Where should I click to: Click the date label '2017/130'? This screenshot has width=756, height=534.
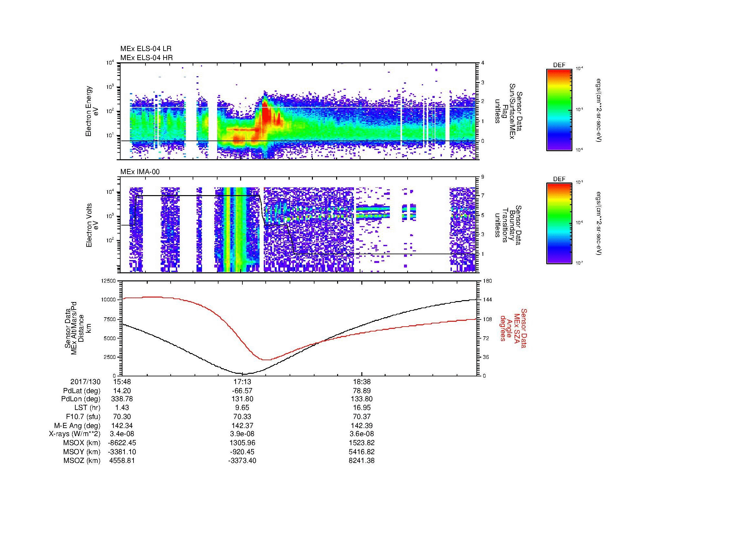[85, 382]
